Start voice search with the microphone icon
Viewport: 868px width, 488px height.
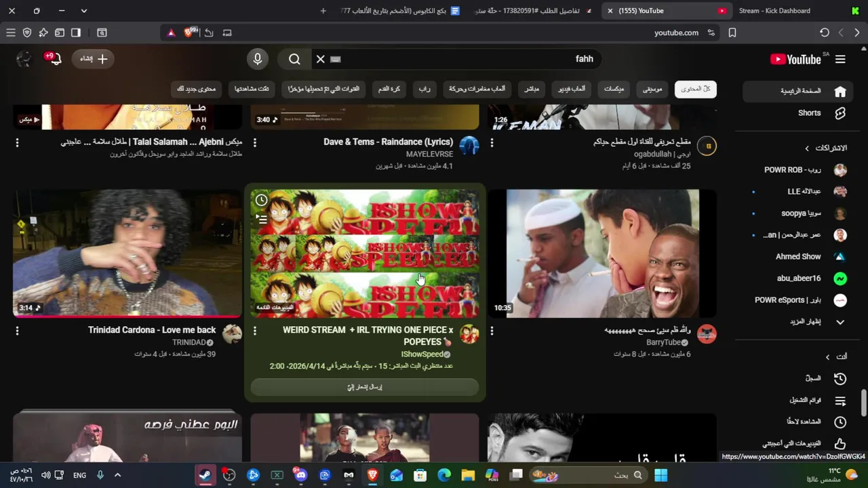pos(258,59)
